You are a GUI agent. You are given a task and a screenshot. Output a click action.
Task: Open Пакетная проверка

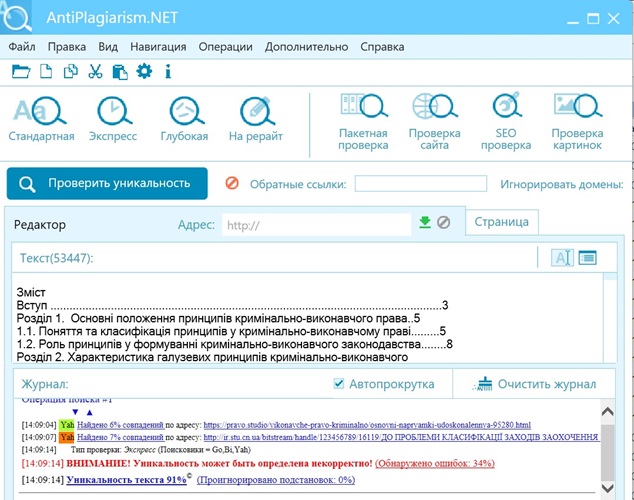point(363,122)
